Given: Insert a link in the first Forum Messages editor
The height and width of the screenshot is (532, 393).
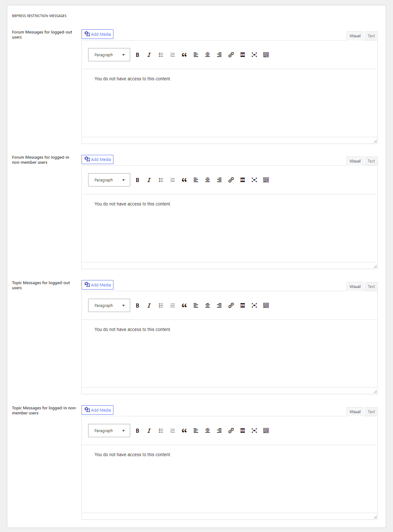Looking at the screenshot, I should [x=231, y=55].
